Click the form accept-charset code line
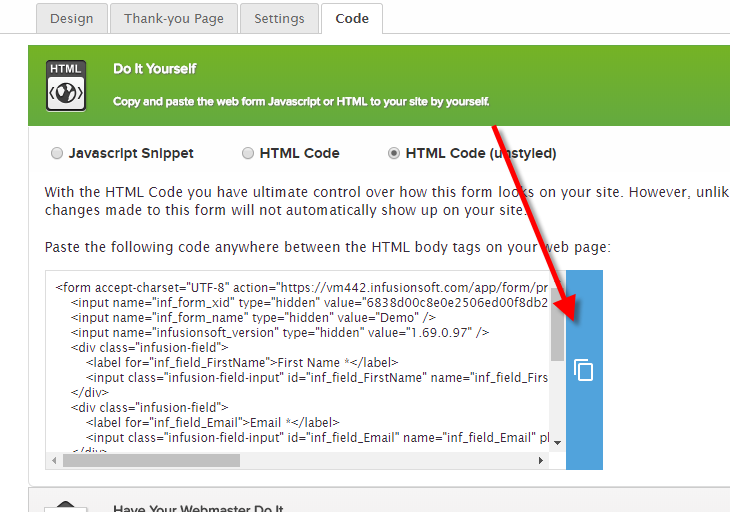The image size is (730, 512). point(302,288)
